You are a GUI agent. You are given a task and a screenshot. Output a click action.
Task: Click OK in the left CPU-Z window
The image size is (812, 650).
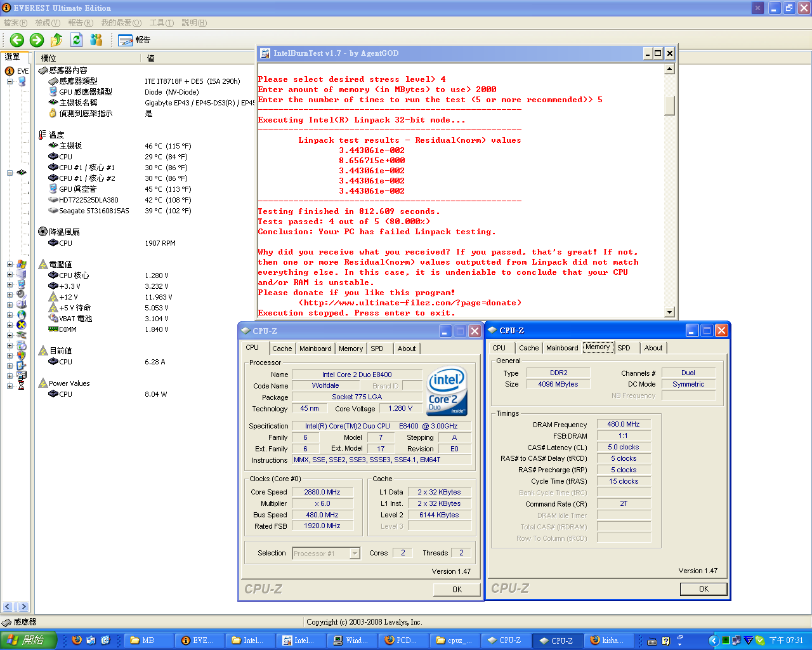(457, 590)
